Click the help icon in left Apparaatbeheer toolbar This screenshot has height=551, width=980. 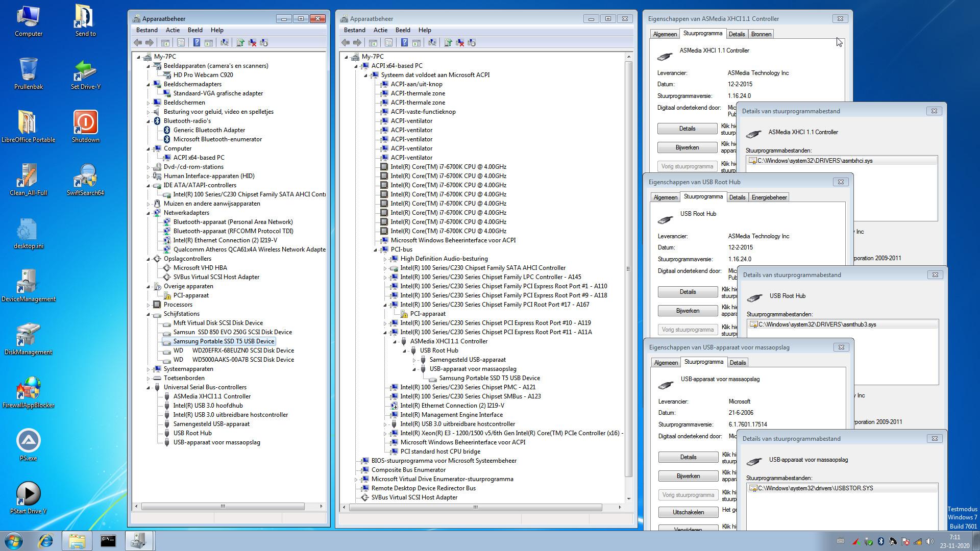[x=197, y=43]
